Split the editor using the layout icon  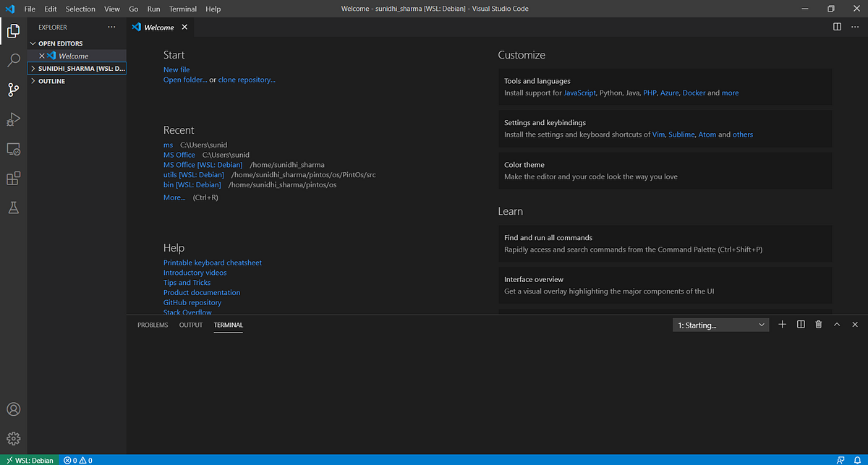pyautogui.click(x=837, y=27)
